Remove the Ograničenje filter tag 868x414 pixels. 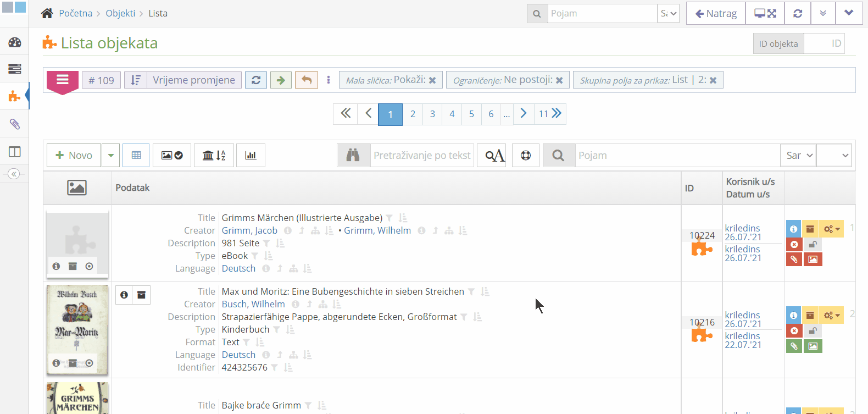(559, 80)
